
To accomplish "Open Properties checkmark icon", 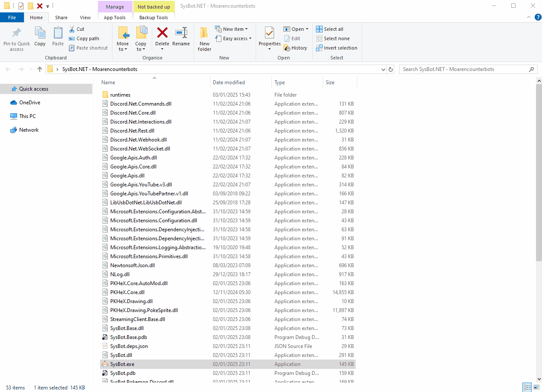I will (269, 32).
